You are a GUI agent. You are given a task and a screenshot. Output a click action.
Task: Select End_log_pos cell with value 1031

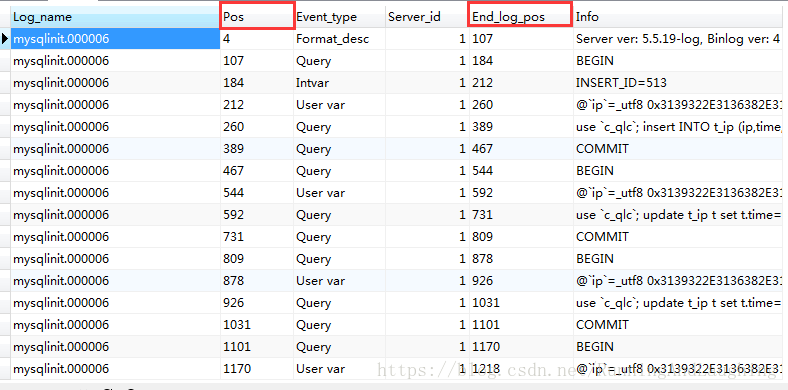coord(521,303)
